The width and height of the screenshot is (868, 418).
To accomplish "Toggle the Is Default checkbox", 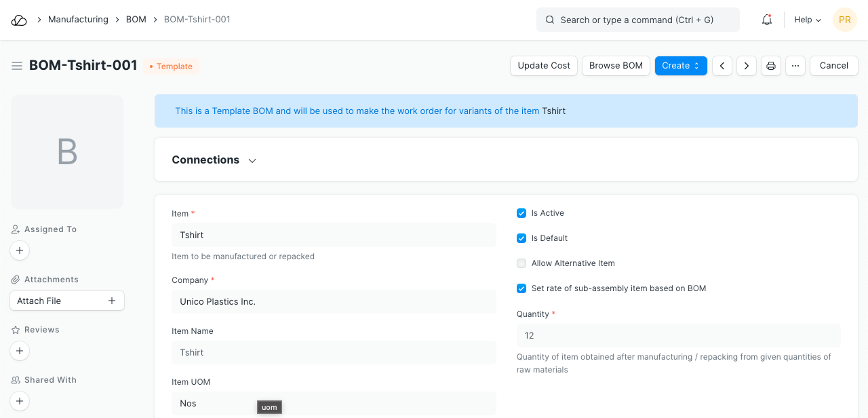I will pos(521,238).
